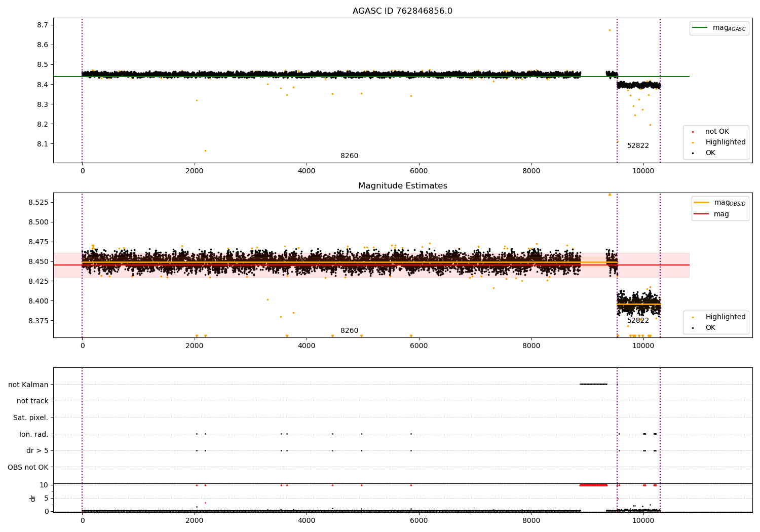Click the 8260 annotation in Magnitude Estimates plot
Screen dimensions: 760x532
click(349, 331)
